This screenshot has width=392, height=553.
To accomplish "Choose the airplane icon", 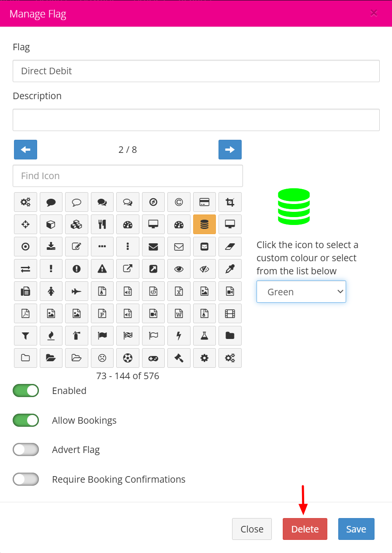I will pyautogui.click(x=76, y=291).
